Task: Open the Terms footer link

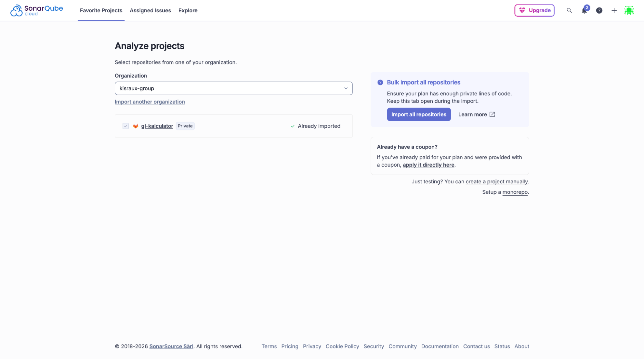Action: point(269,346)
